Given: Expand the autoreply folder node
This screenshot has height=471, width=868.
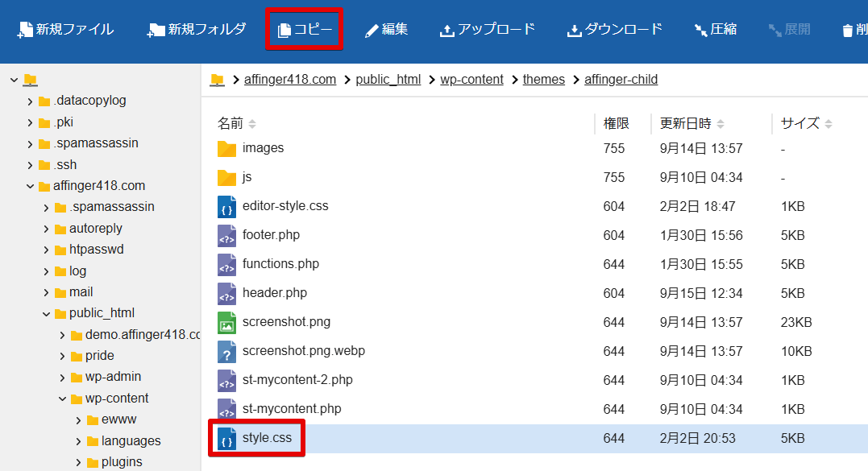Looking at the screenshot, I should click(x=46, y=229).
